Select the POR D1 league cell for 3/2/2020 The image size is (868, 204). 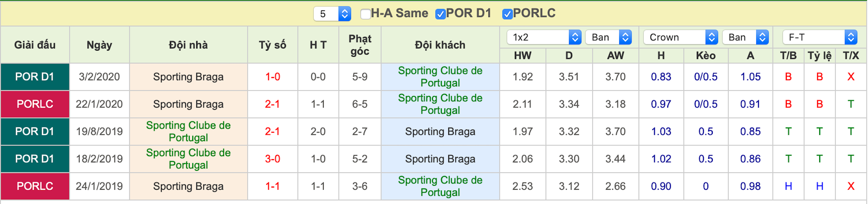[35, 77]
